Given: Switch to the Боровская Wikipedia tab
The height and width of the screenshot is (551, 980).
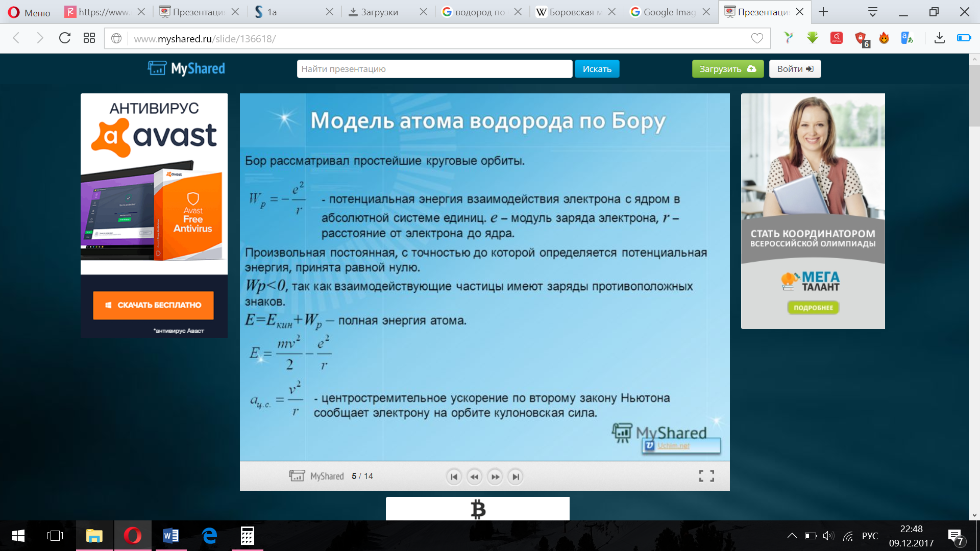Looking at the screenshot, I should tap(571, 12).
